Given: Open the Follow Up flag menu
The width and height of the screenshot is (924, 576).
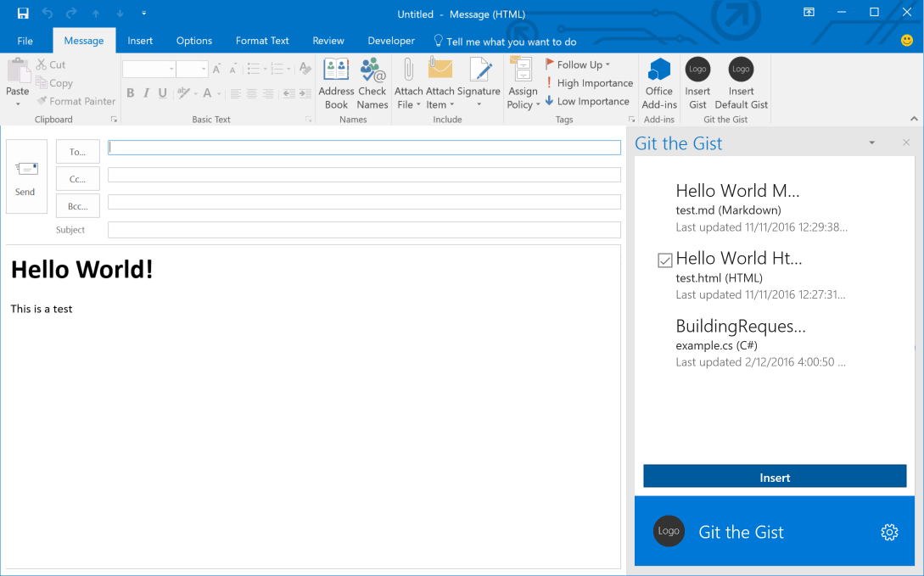Looking at the screenshot, I should pyautogui.click(x=578, y=64).
